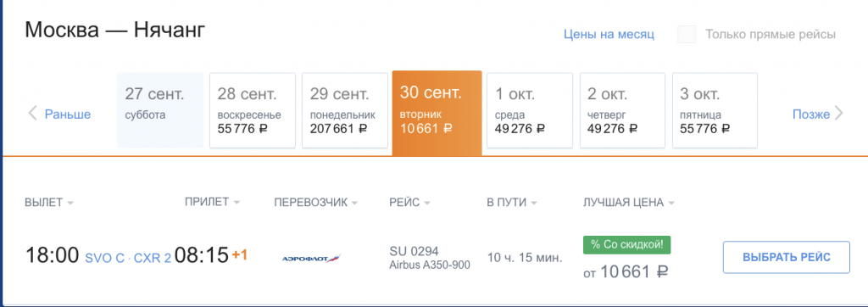Sort by В пути duration

(x=512, y=203)
